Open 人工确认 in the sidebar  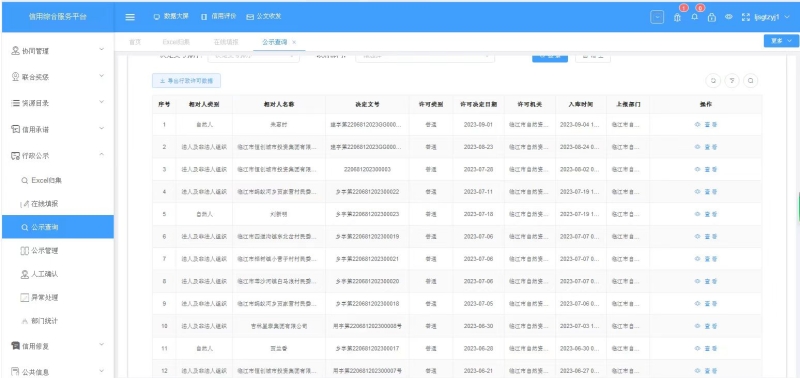(58, 274)
